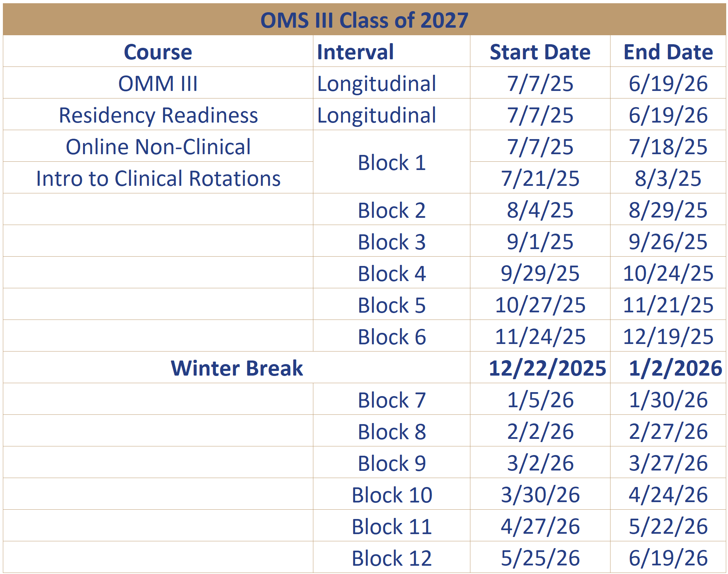Select the Block 5 end date 11/21/25
This screenshot has width=728, height=574.
tap(668, 305)
